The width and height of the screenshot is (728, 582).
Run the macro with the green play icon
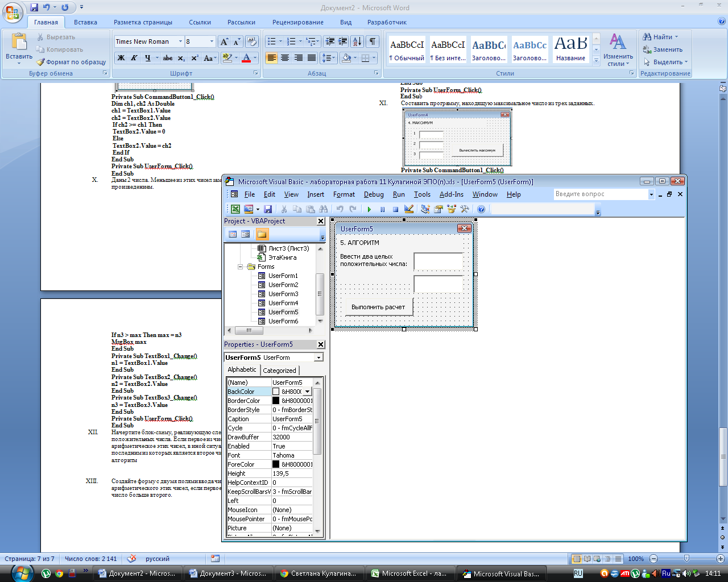(x=369, y=209)
